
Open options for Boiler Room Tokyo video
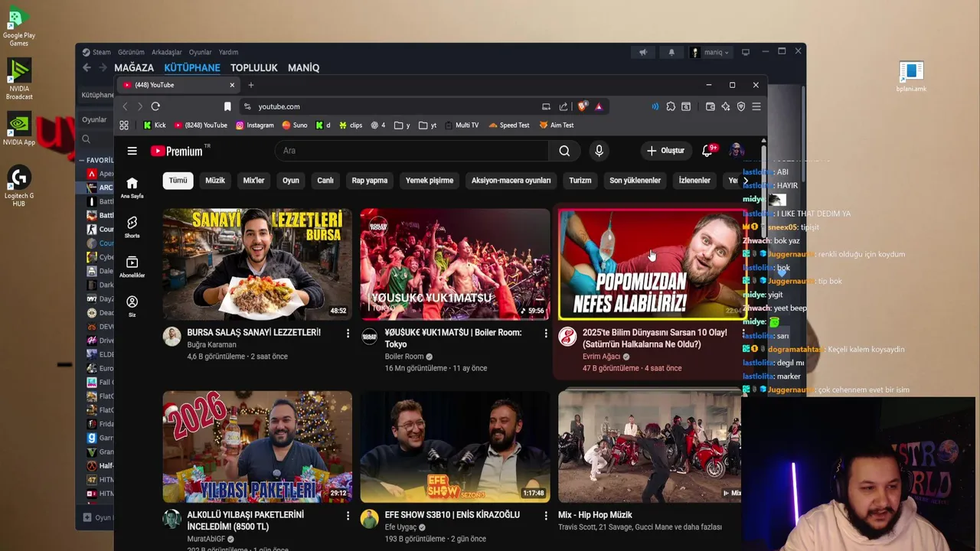pyautogui.click(x=546, y=334)
